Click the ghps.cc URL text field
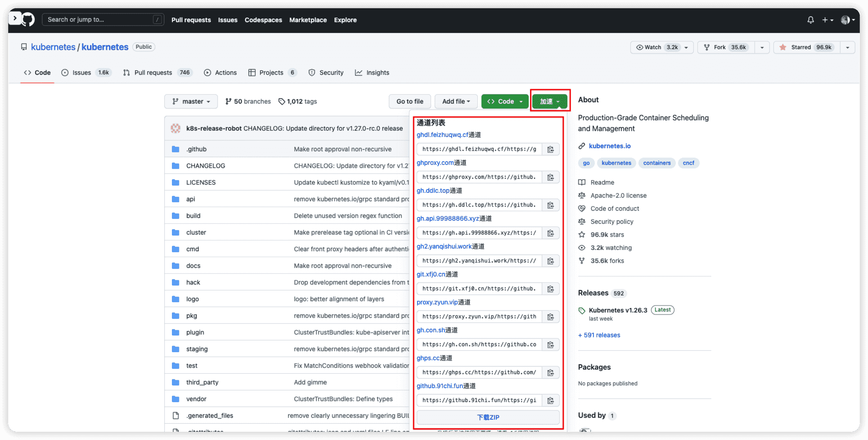The width and height of the screenshot is (868, 440). [479, 372]
